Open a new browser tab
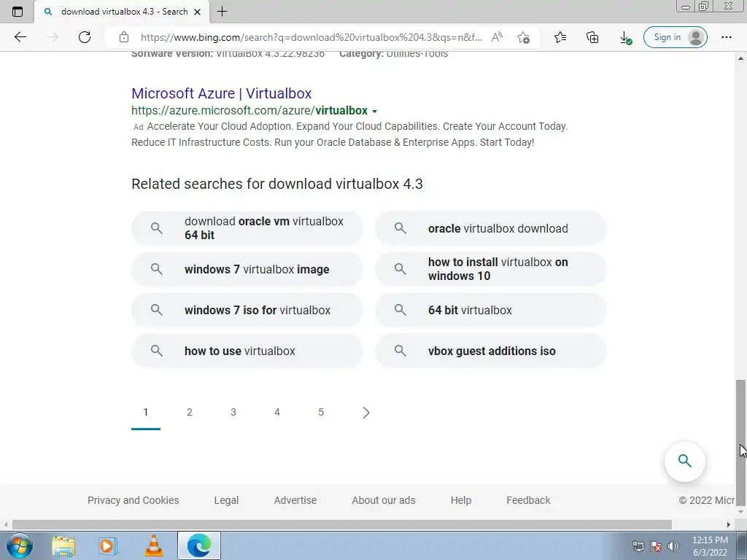 [x=222, y=12]
